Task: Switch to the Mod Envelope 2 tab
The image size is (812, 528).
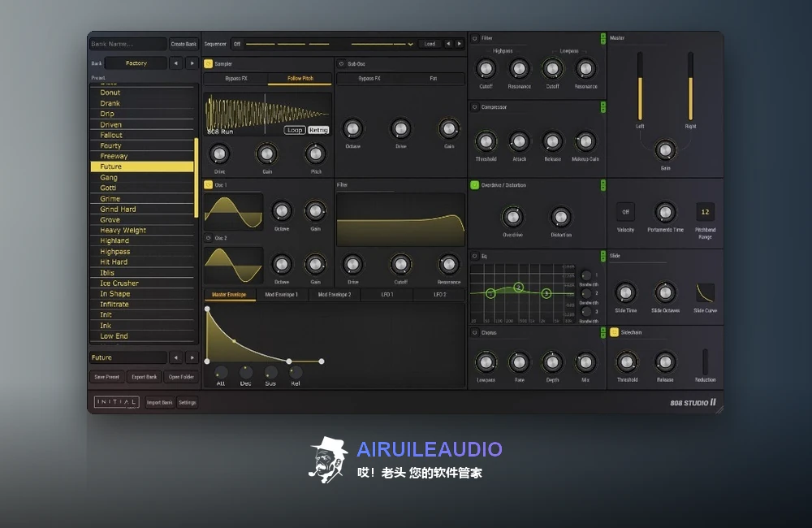Action: click(335, 295)
